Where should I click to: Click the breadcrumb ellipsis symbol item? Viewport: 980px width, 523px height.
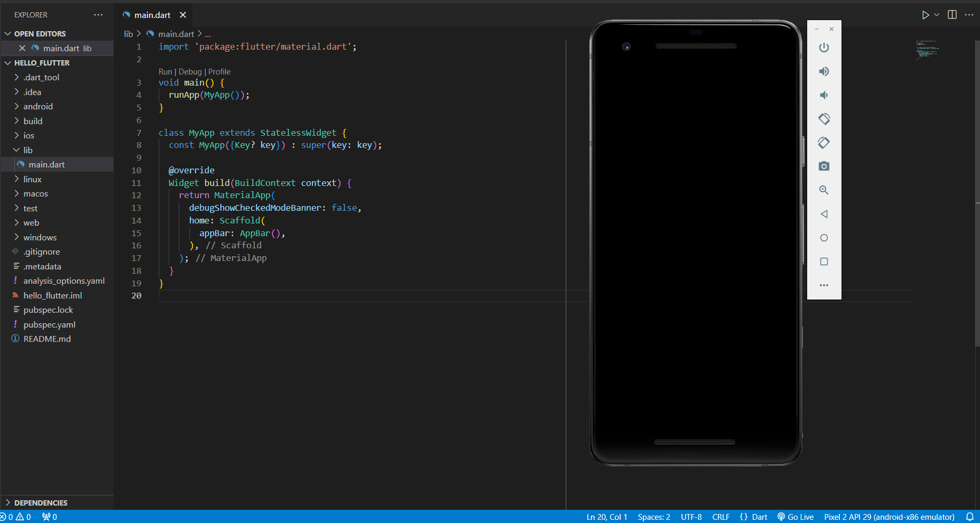tap(208, 34)
